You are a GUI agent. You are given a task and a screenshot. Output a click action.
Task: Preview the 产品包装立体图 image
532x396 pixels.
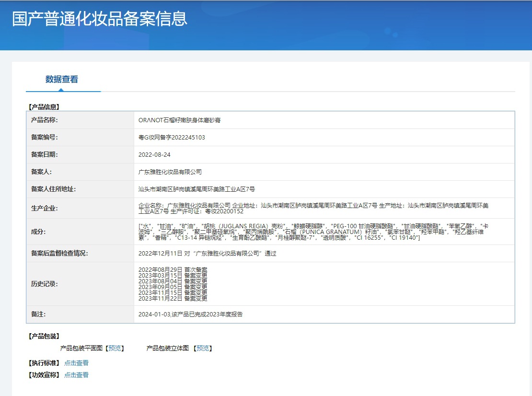click(x=203, y=348)
